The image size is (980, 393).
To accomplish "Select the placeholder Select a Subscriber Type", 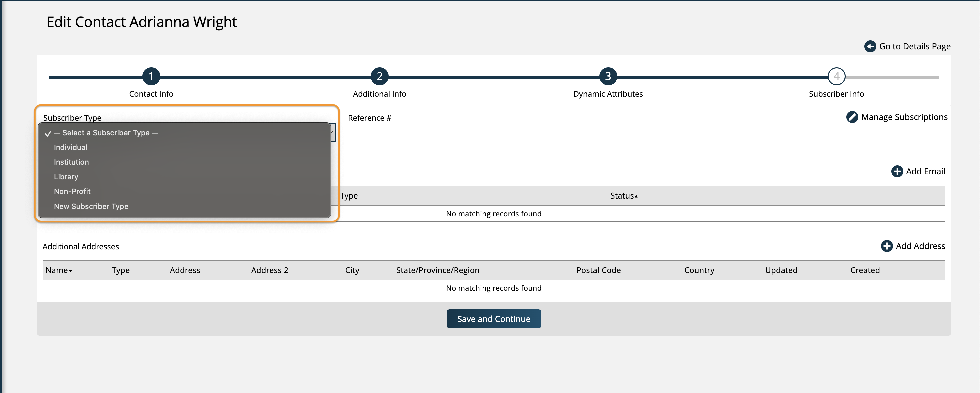I will click(x=106, y=133).
